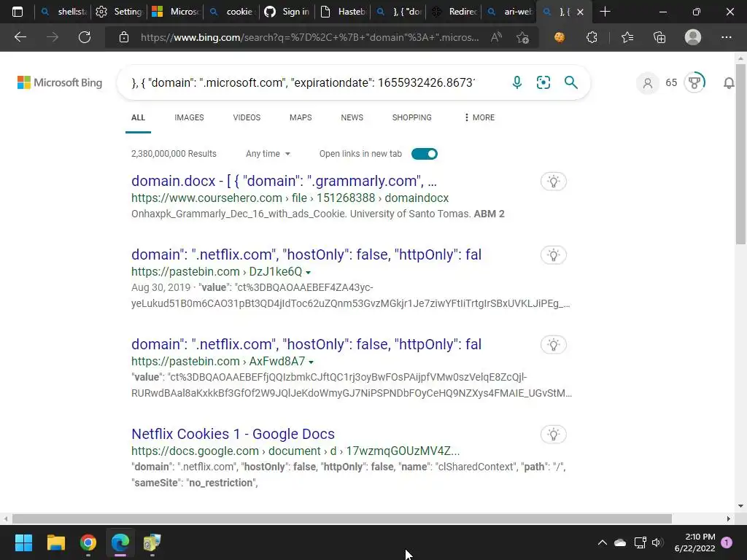747x560 pixels.
Task: Open Netflix Cookies 1 Google Docs link
Action: [x=233, y=434]
